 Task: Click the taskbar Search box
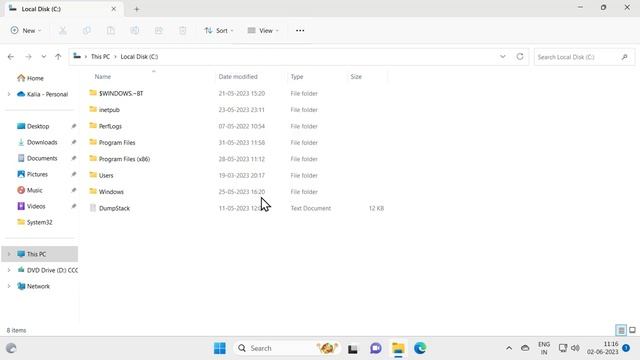point(287,348)
